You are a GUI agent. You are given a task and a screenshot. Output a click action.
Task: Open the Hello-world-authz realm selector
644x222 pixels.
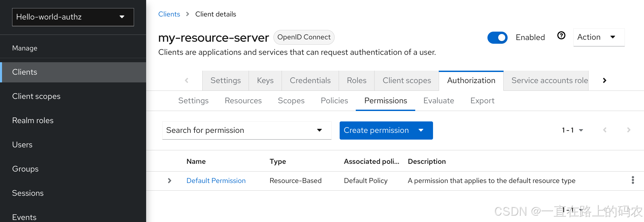(73, 17)
